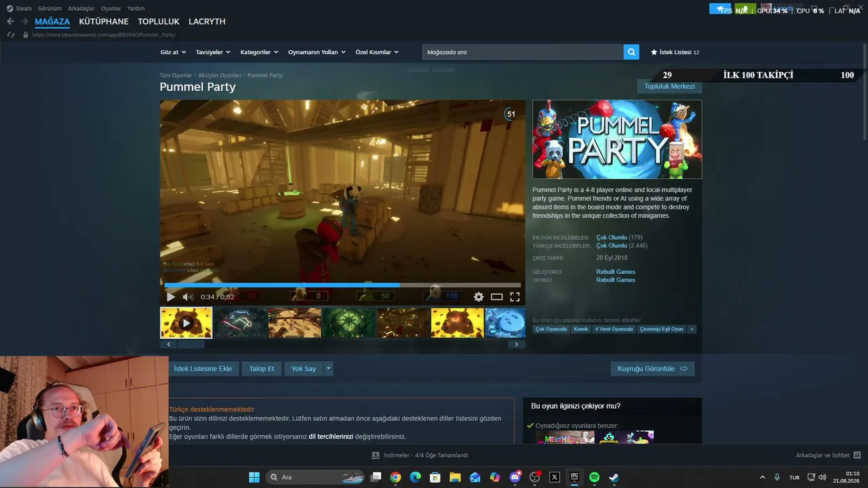Go forward with the Steam forward arrow
The image size is (868, 488).
pyautogui.click(x=24, y=22)
